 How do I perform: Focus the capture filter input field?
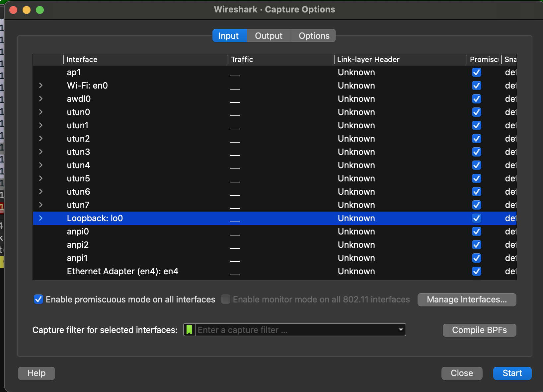click(295, 330)
